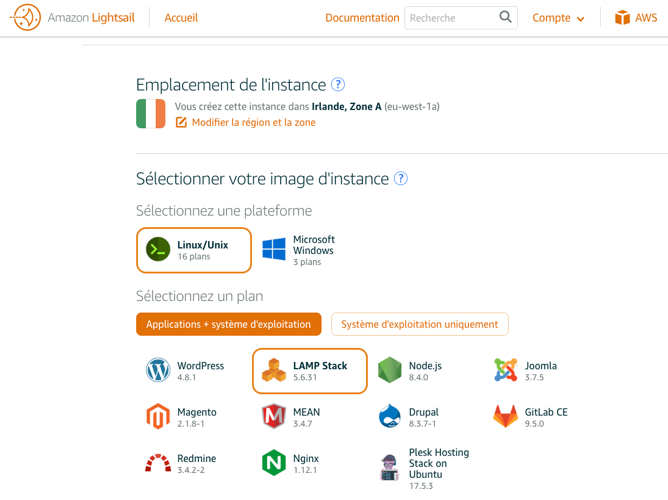Switch platform to Microsoft Windows
The image size is (668, 500).
[298, 250]
